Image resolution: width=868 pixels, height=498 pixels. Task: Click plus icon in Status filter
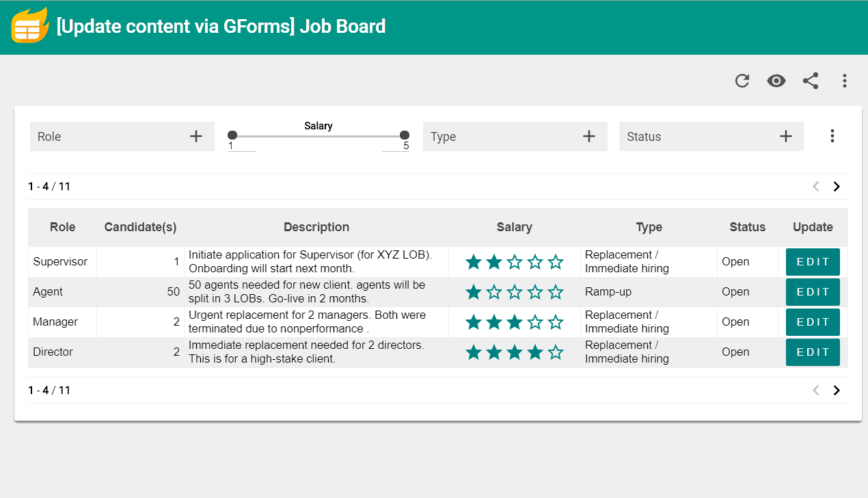[x=786, y=136]
